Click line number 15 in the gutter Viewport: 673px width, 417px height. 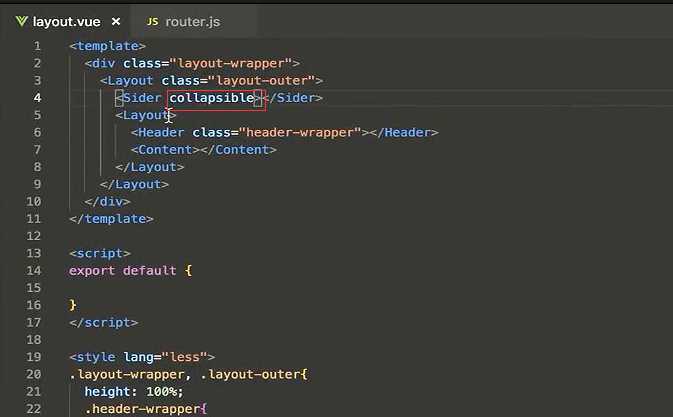pos(33,288)
